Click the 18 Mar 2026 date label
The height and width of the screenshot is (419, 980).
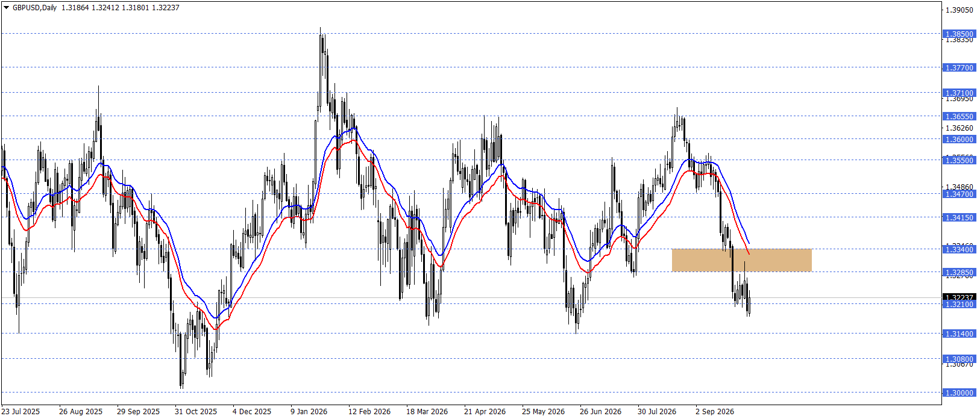tap(427, 412)
